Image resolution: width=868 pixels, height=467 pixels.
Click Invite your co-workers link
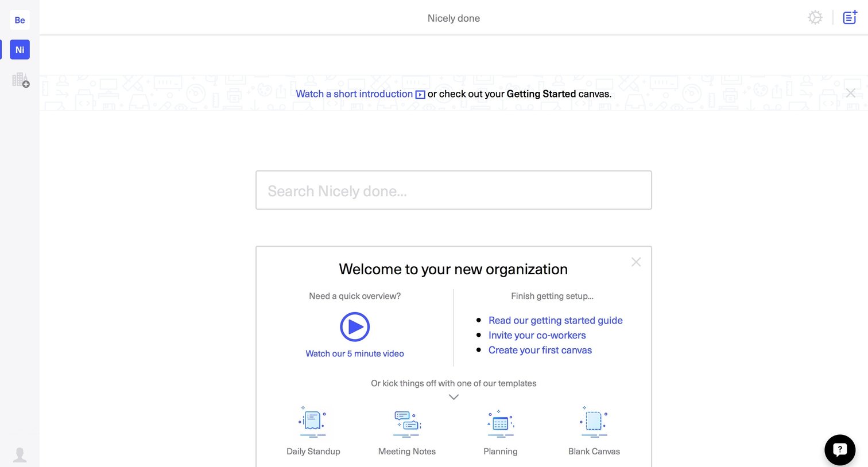pyautogui.click(x=537, y=335)
